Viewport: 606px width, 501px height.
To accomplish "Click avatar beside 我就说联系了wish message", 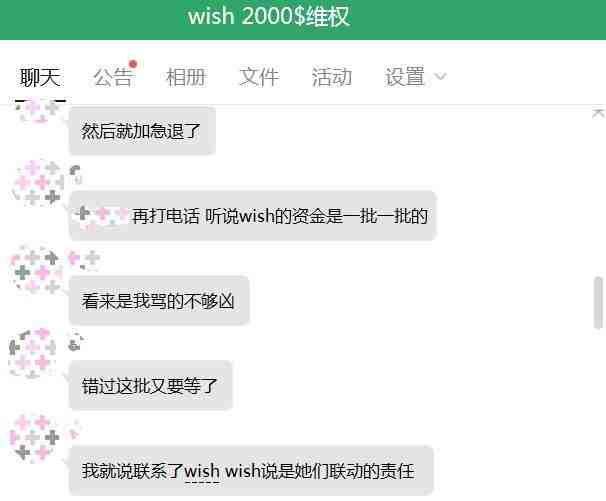I will coord(35,438).
